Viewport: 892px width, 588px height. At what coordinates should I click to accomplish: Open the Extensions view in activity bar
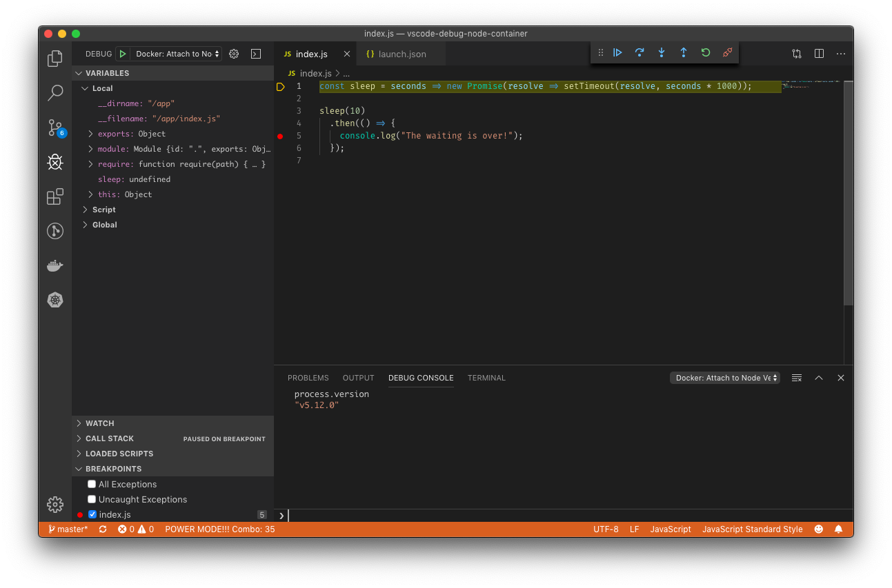point(55,196)
